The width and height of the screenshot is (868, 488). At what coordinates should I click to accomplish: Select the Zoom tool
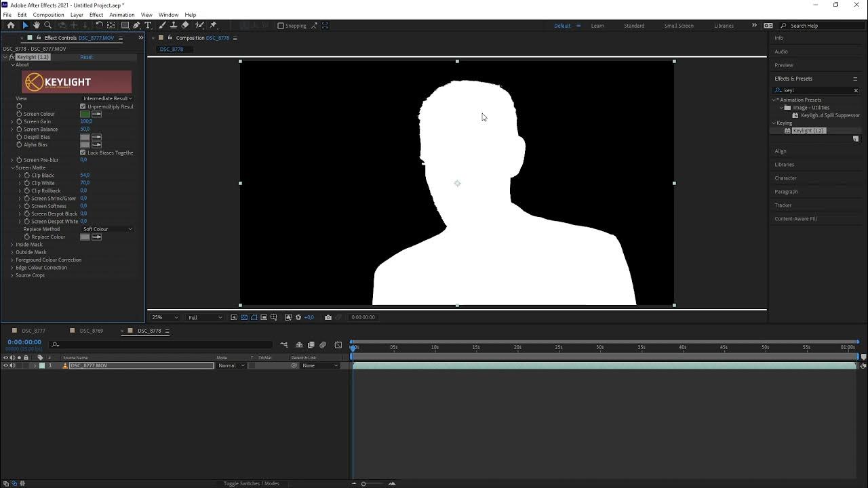tap(48, 25)
